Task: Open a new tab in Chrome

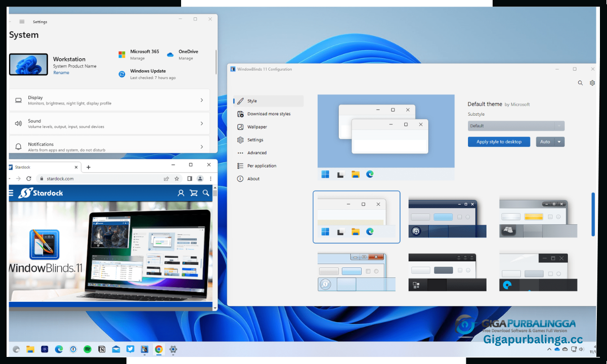Action: (89, 167)
